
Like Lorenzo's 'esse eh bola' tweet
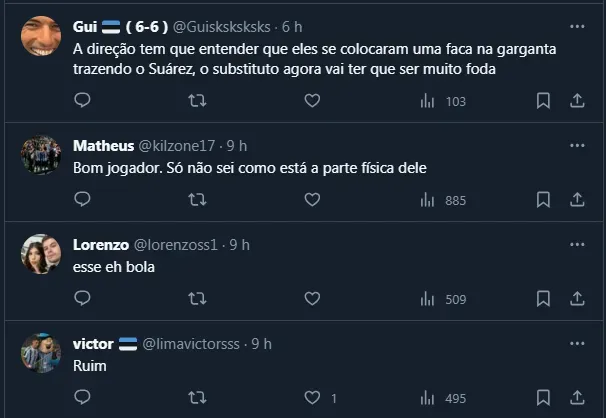click(x=312, y=299)
